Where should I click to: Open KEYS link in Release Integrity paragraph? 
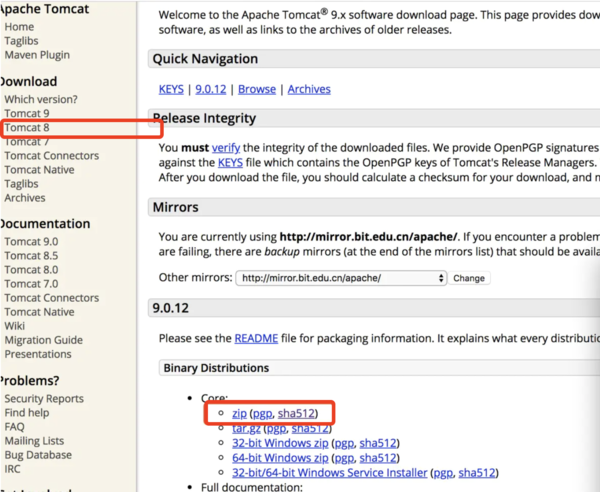pos(230,163)
